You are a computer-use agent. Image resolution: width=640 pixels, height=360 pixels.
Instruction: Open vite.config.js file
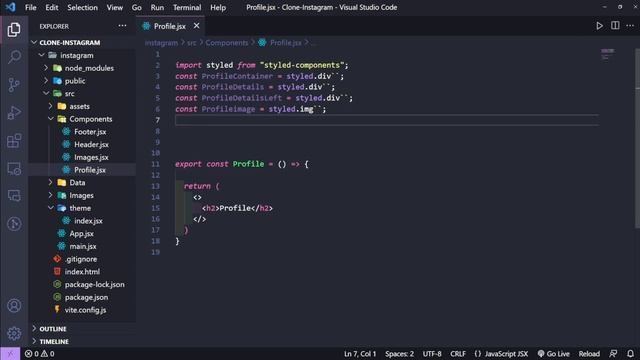pos(85,310)
